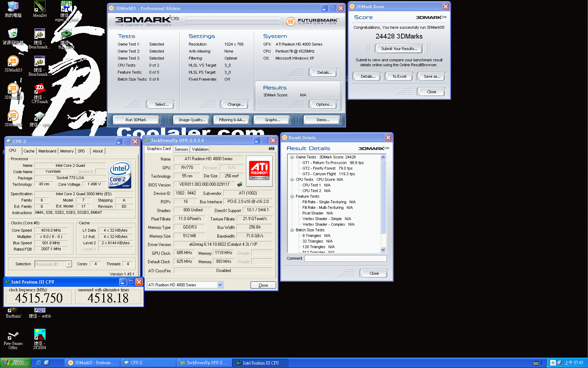Click the Result Details scrollbar up arrow

click(383, 157)
